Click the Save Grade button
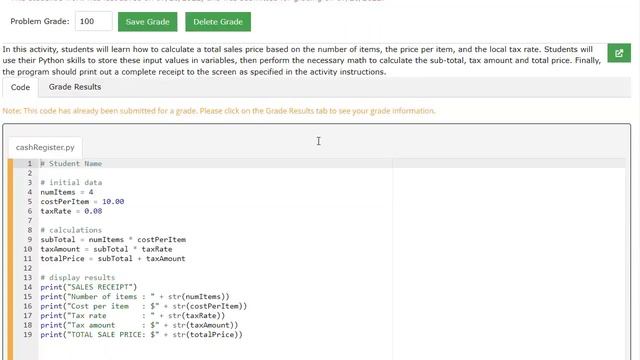This screenshot has width=640, height=360. 147,22
